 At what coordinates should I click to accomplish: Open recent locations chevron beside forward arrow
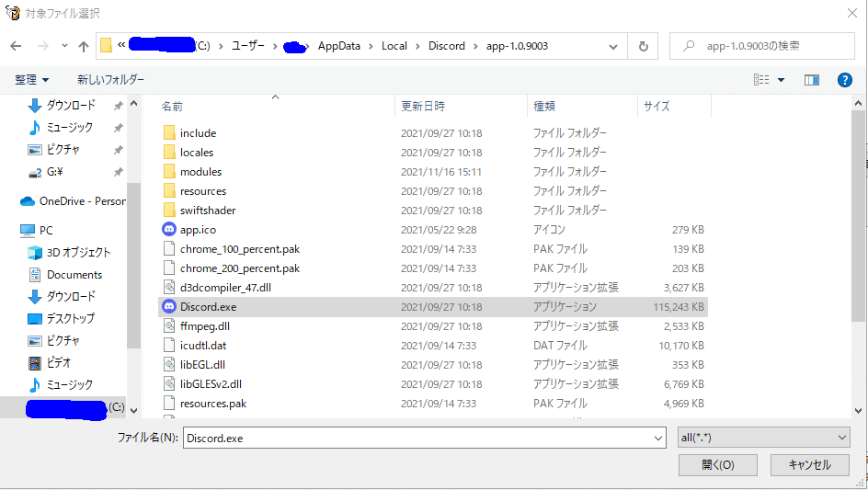pos(64,46)
